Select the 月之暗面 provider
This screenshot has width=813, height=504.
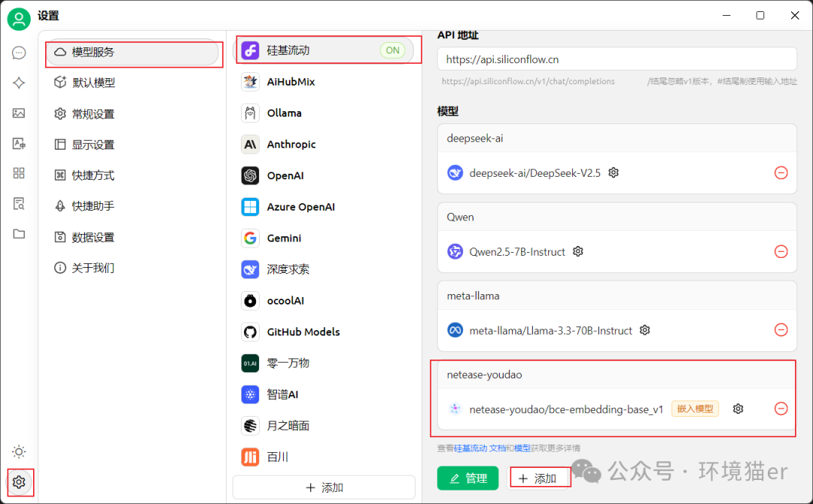click(324, 426)
